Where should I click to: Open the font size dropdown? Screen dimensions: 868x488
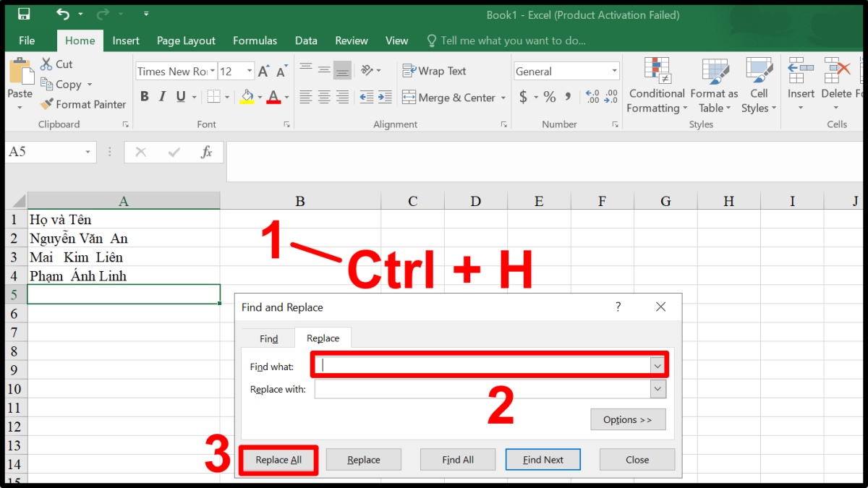pos(250,71)
